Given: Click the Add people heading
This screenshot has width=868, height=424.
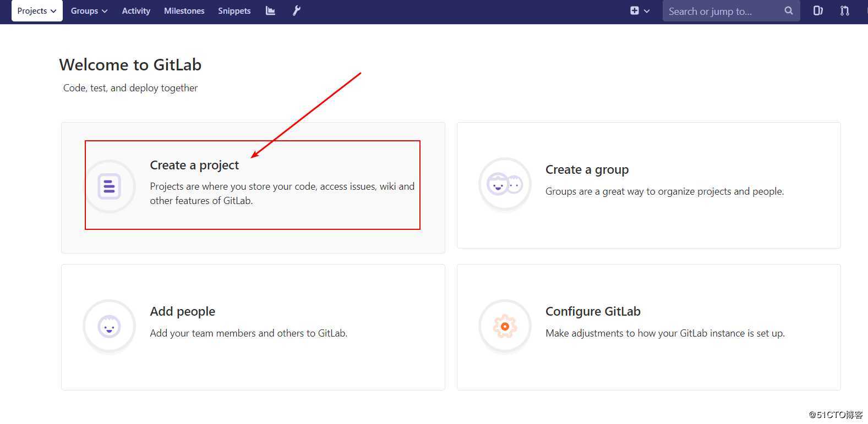Looking at the screenshot, I should [x=182, y=312].
